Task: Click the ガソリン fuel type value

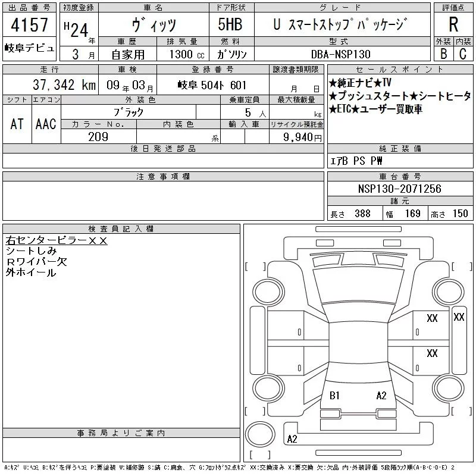Action: pos(231,54)
